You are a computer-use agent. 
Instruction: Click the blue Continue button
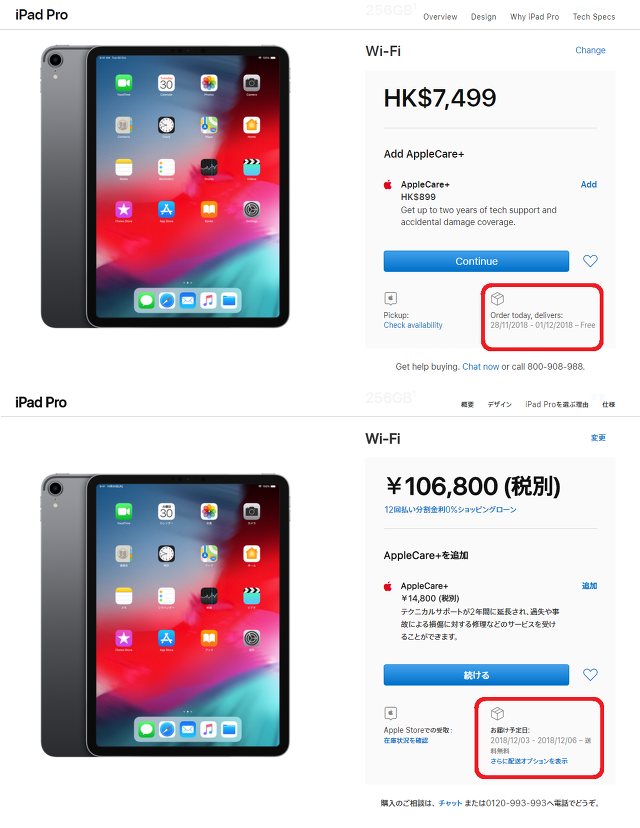(476, 261)
